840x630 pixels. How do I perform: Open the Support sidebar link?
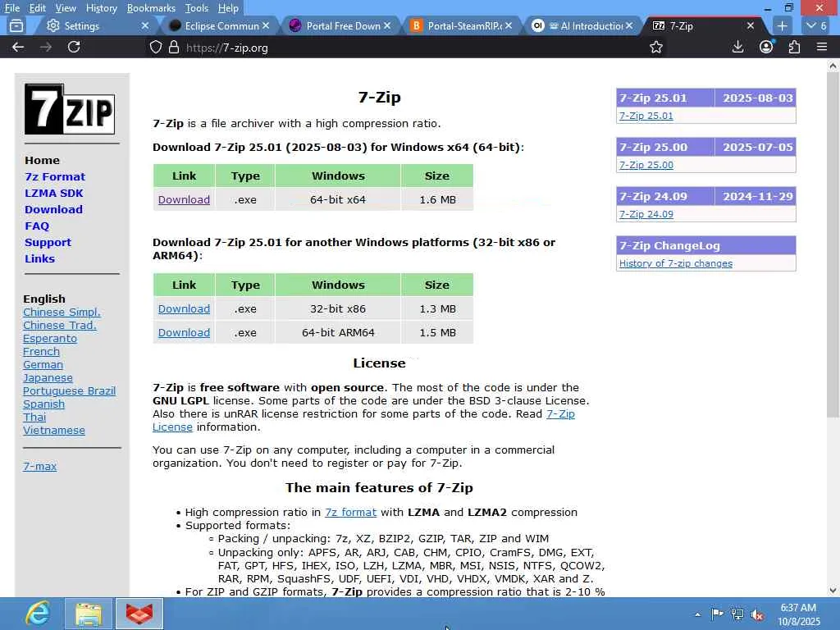[48, 242]
